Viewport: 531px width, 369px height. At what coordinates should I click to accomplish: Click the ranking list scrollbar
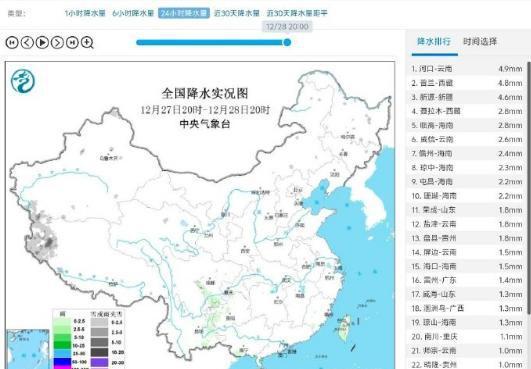point(529,188)
